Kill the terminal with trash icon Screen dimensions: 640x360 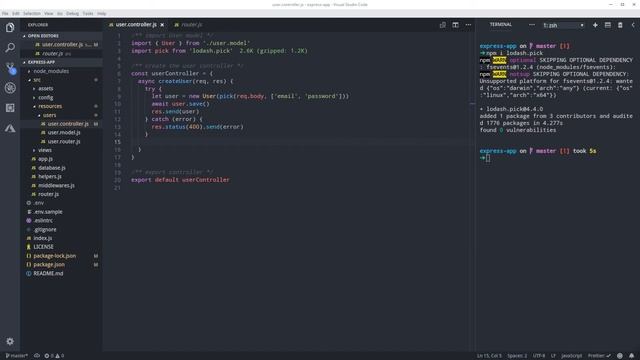click(620, 25)
